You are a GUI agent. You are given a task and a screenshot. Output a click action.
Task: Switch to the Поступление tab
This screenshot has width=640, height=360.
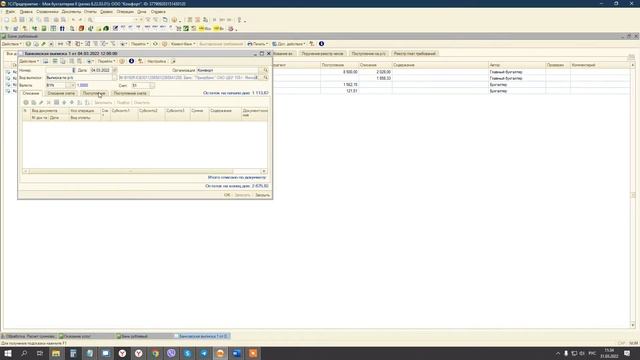tap(94, 93)
